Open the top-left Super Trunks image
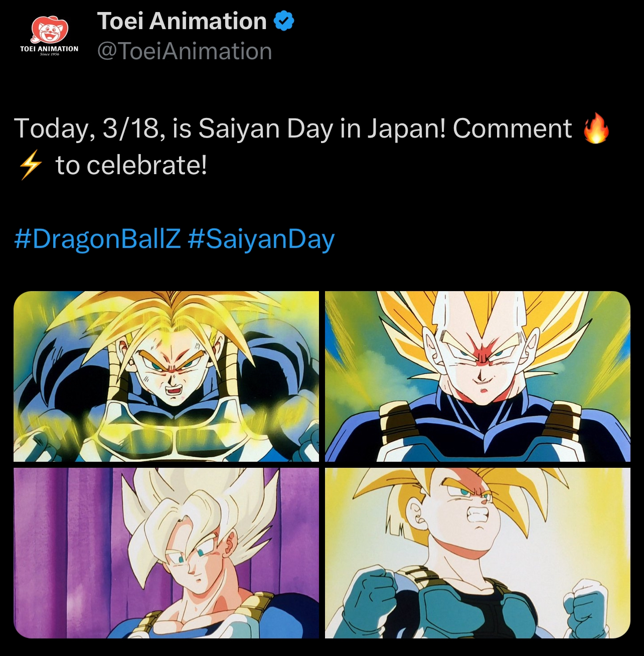 166,376
